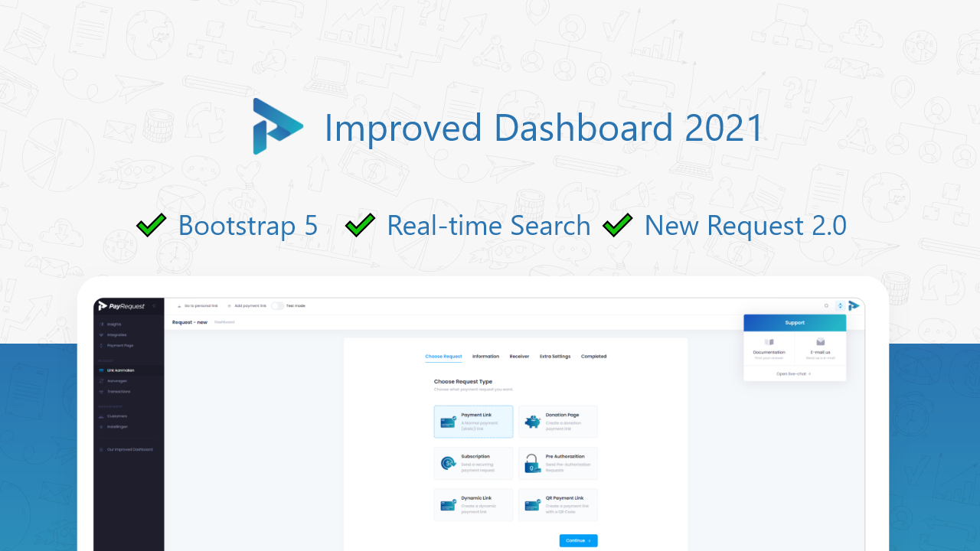The height and width of the screenshot is (551, 980).
Task: Click the plus icon beside Add payment link
Action: pyautogui.click(x=230, y=306)
